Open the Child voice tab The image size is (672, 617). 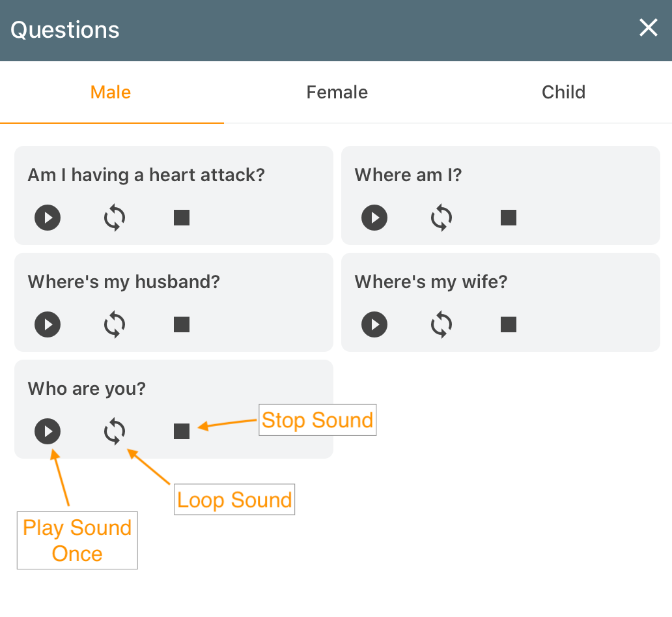[563, 93]
